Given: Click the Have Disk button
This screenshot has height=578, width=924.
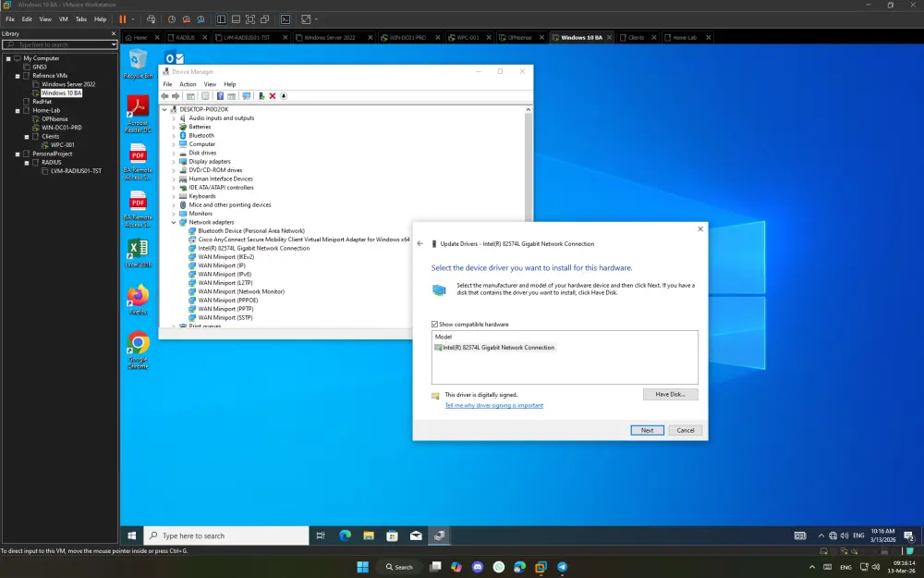Looking at the screenshot, I should (670, 394).
